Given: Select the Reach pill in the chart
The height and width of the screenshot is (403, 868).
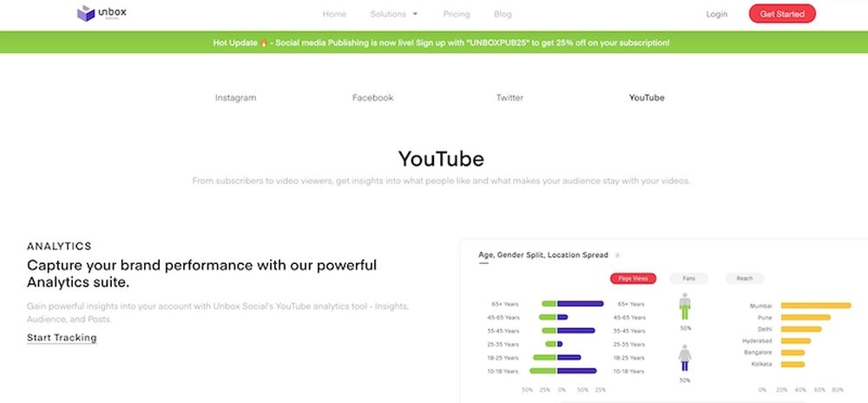Looking at the screenshot, I should (745, 279).
